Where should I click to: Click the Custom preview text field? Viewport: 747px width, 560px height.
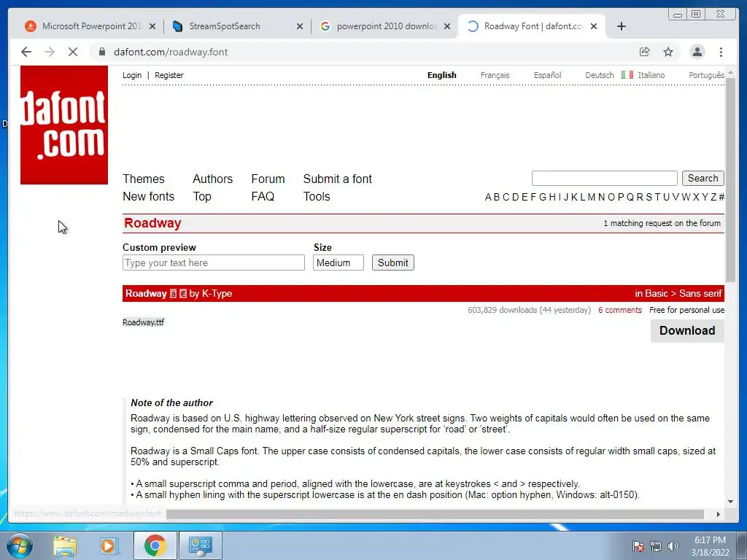(x=214, y=262)
